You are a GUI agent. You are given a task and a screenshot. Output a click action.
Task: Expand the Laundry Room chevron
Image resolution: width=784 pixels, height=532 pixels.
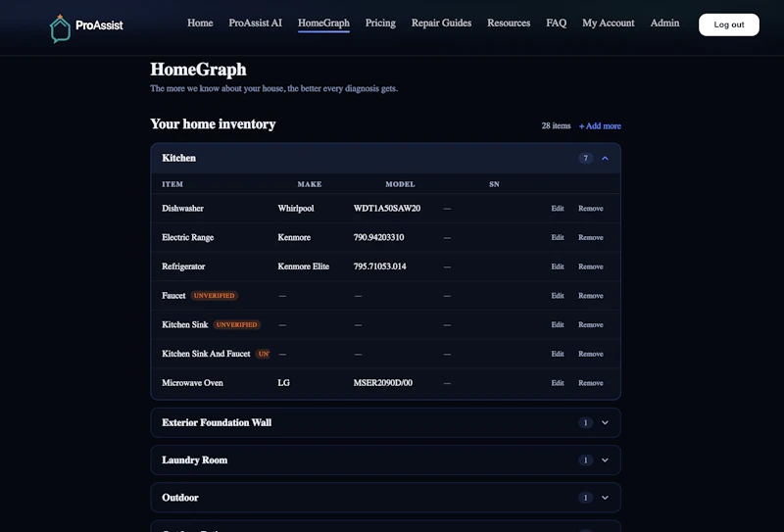click(x=605, y=460)
